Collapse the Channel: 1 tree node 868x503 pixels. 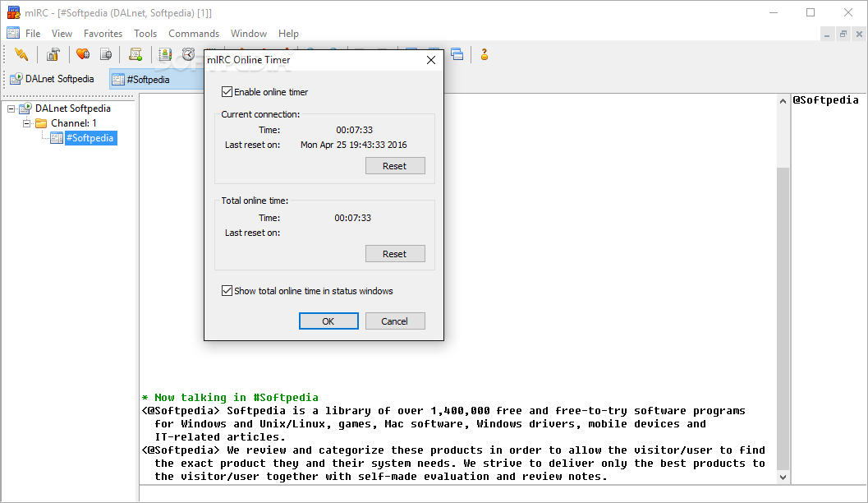[26, 123]
